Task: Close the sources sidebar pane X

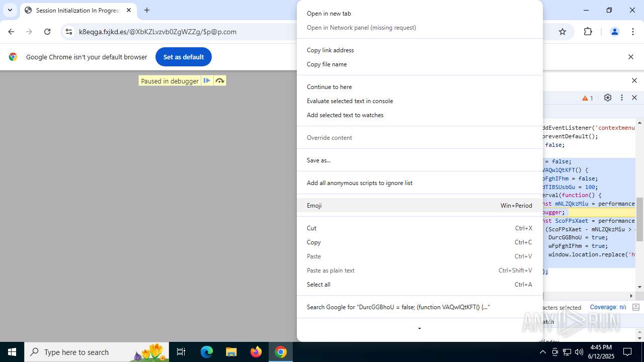Action: point(634,80)
